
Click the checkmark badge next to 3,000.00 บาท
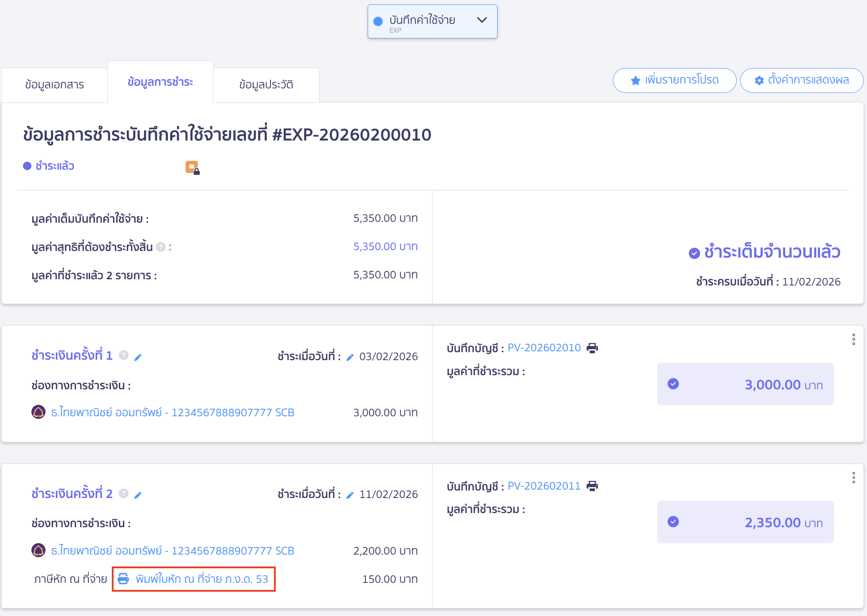point(673,384)
